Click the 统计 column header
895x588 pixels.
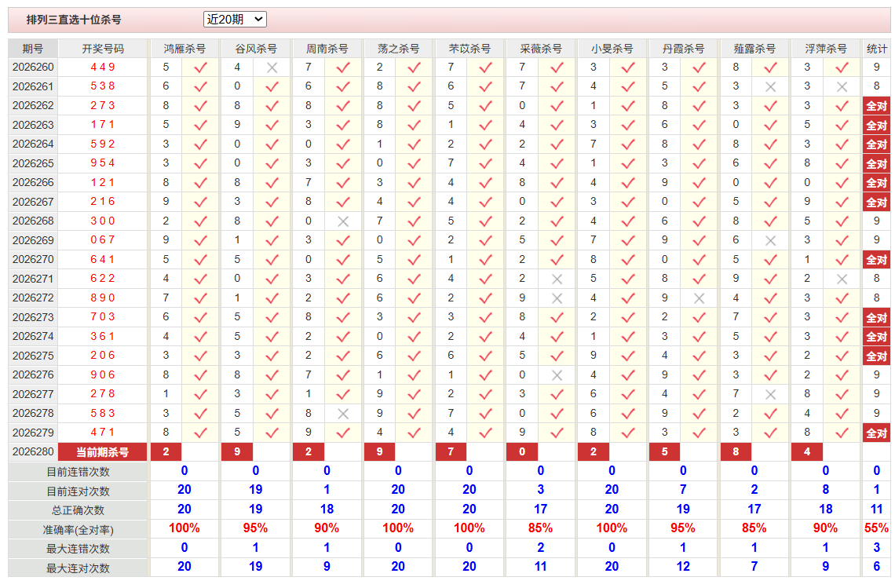(x=876, y=49)
